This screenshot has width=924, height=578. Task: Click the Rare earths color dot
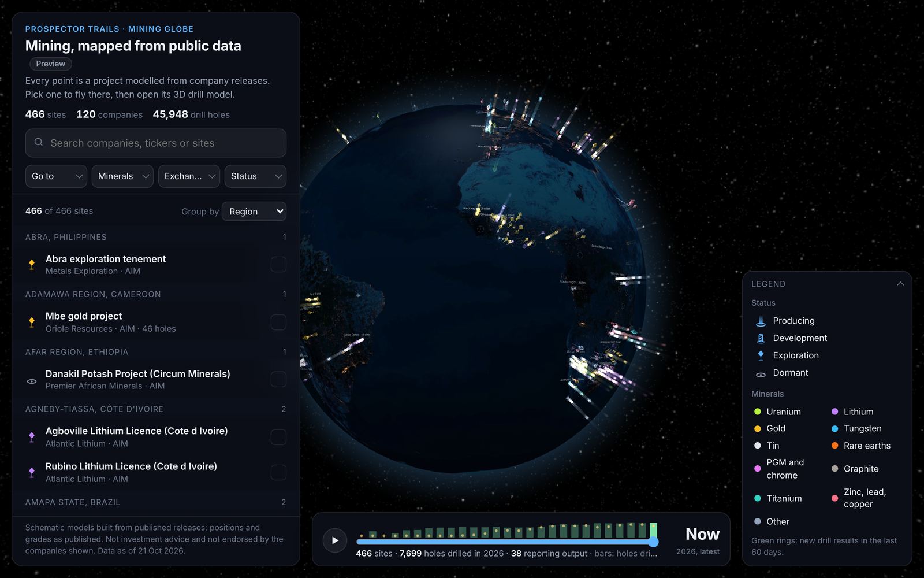tap(834, 446)
